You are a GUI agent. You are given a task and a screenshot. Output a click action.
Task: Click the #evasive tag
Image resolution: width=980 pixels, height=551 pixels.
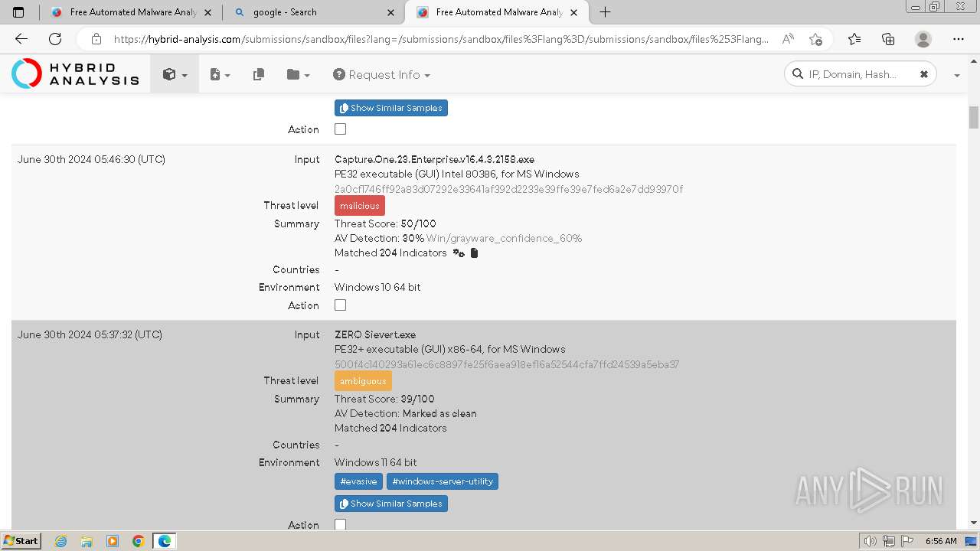(358, 481)
